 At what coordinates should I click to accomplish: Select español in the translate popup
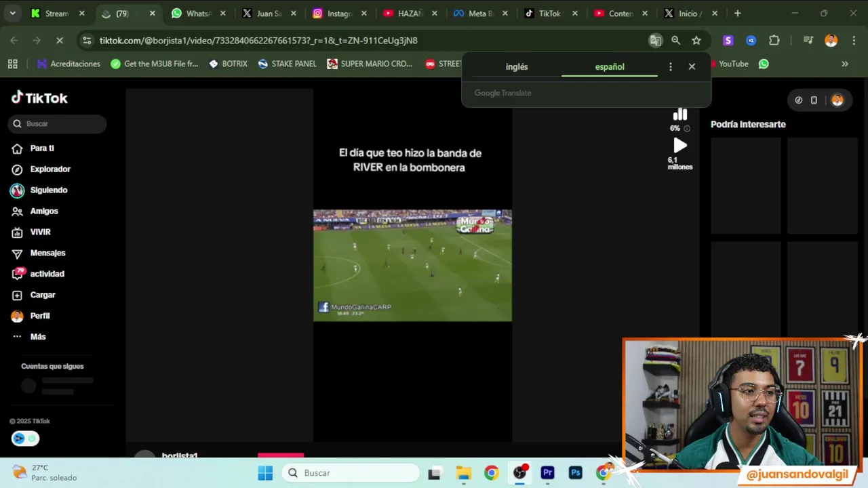click(x=610, y=67)
